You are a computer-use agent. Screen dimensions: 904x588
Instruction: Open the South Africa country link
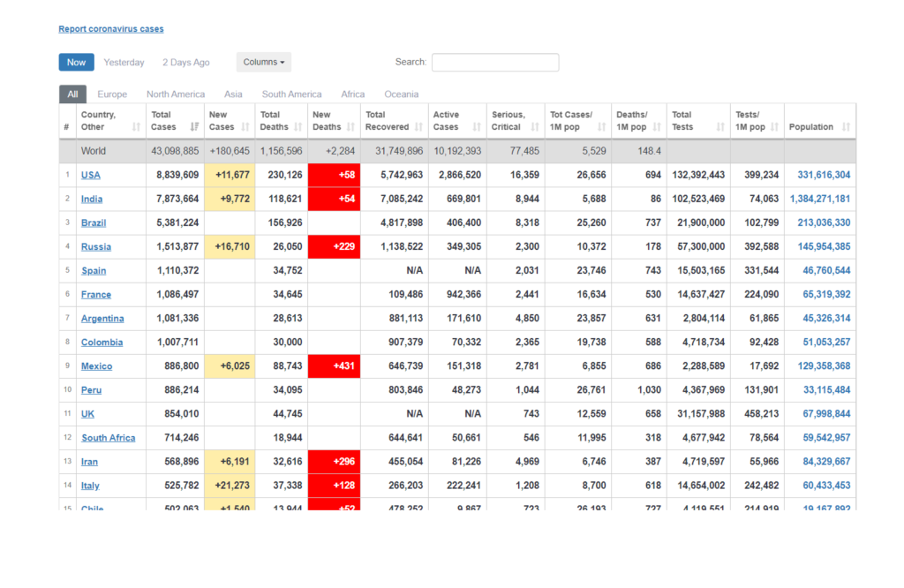109,438
